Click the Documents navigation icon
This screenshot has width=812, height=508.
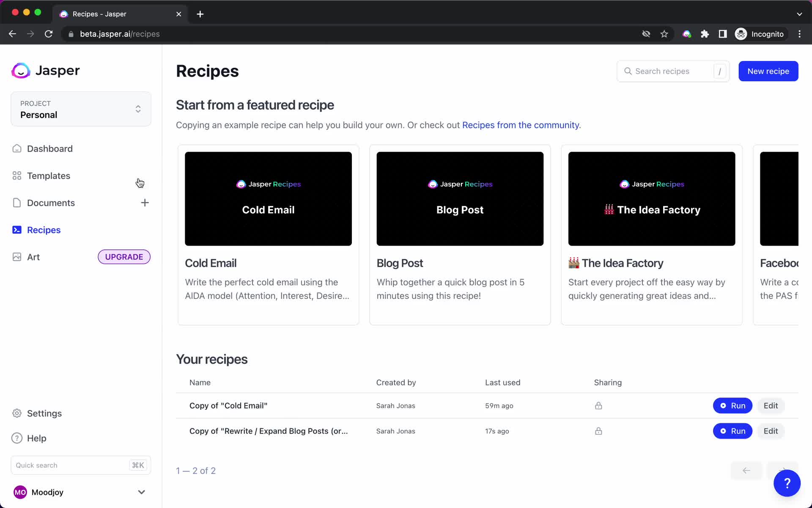(x=17, y=202)
